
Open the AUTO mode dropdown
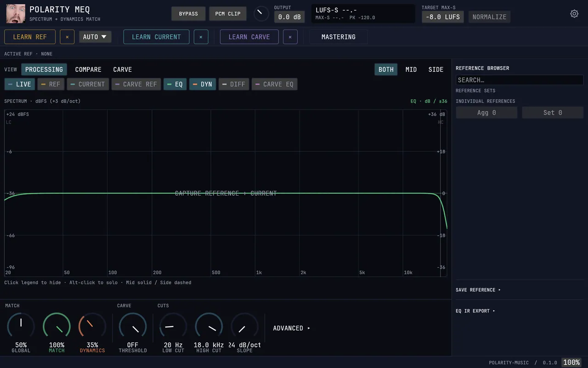point(95,37)
